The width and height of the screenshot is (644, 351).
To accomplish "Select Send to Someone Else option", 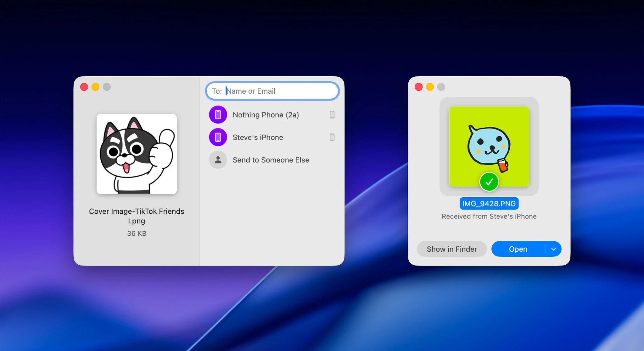I will [x=271, y=160].
